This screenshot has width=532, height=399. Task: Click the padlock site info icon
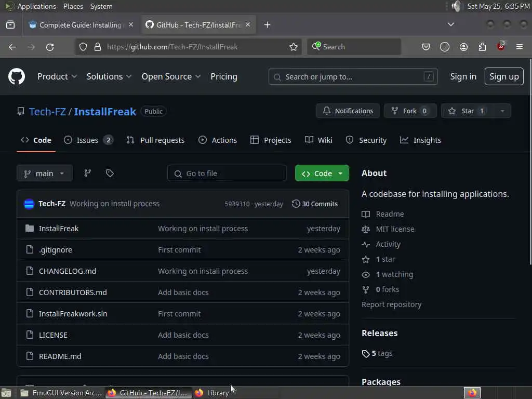tap(98, 47)
